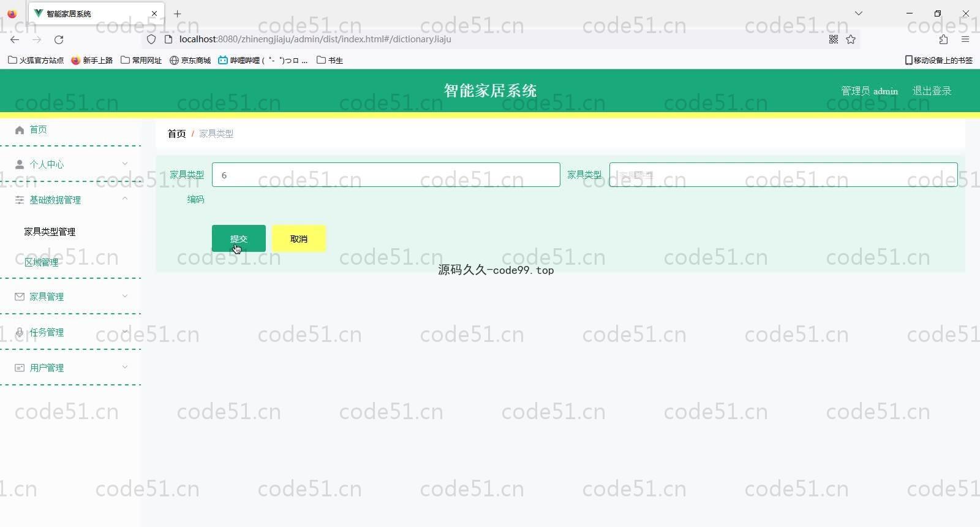Open the Firefox hamburger menu

965,39
